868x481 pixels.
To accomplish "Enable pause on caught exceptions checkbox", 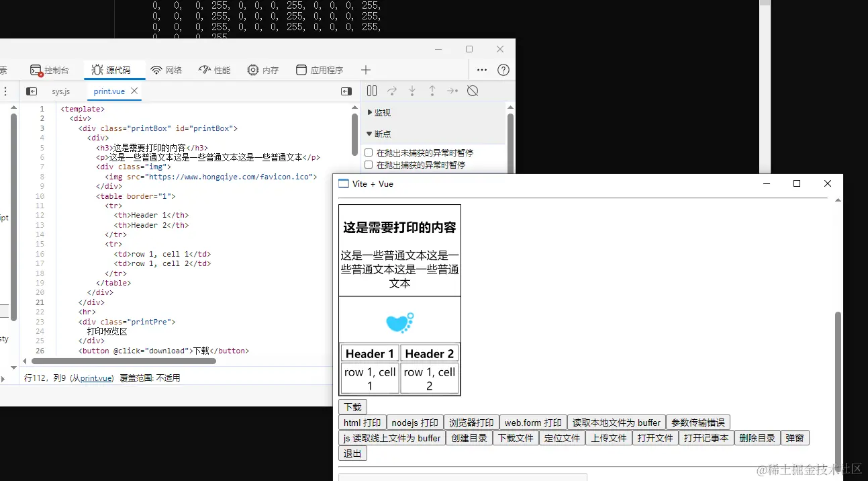I will 369,165.
